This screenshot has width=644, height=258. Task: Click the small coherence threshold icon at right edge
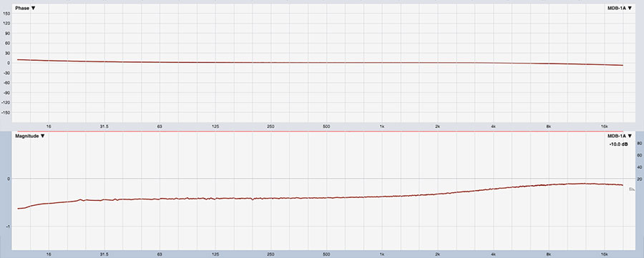(632, 189)
